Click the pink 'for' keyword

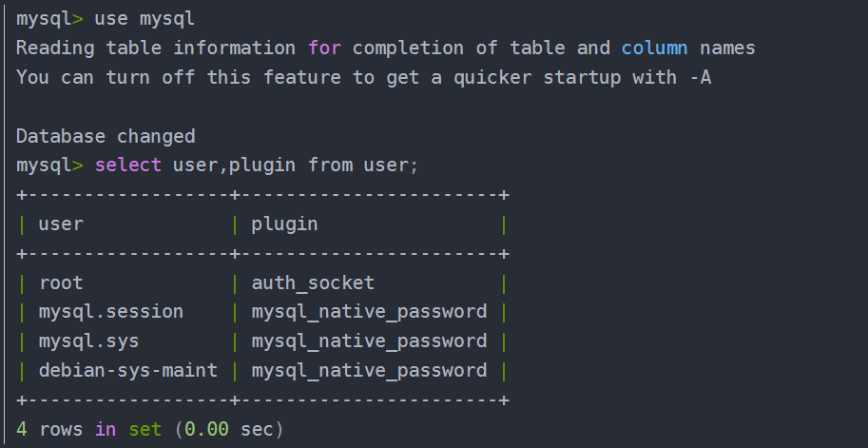click(324, 49)
